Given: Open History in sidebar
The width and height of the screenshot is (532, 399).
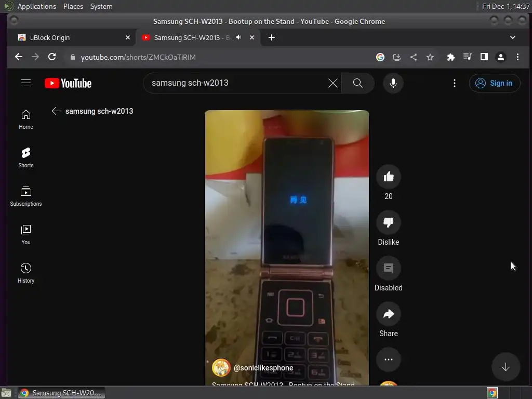Looking at the screenshot, I should pyautogui.click(x=26, y=273).
